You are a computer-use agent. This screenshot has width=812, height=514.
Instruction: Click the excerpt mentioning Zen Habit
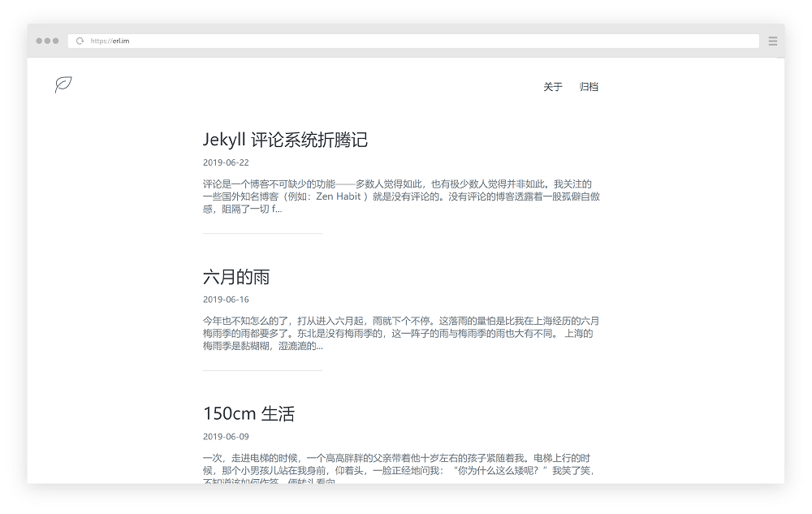401,197
